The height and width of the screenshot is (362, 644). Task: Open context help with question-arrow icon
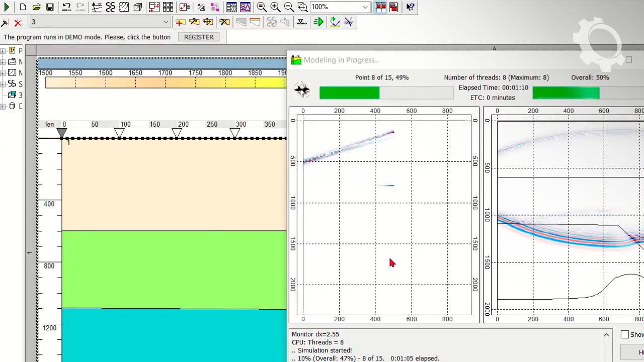click(x=411, y=7)
